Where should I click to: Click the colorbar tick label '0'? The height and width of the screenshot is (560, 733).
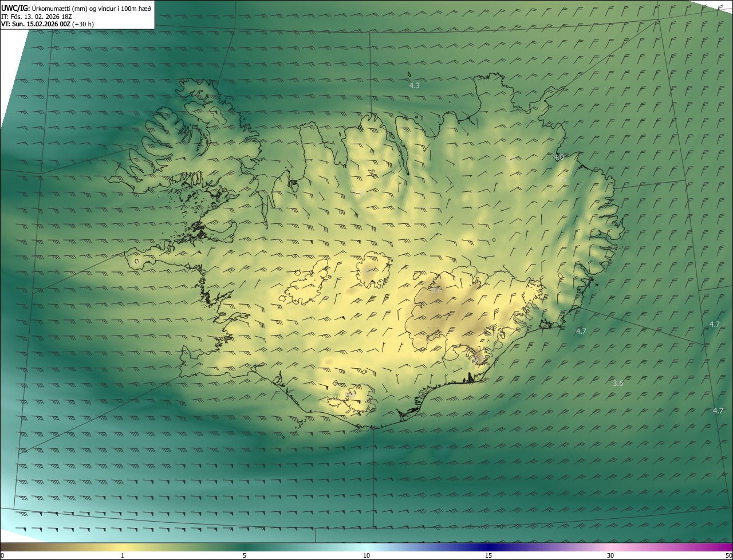[x=2, y=555]
